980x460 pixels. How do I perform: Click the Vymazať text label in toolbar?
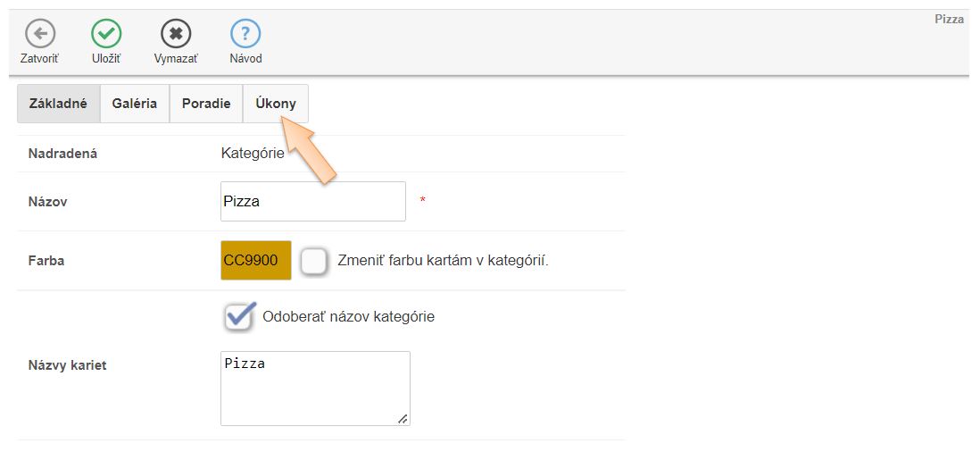(176, 59)
